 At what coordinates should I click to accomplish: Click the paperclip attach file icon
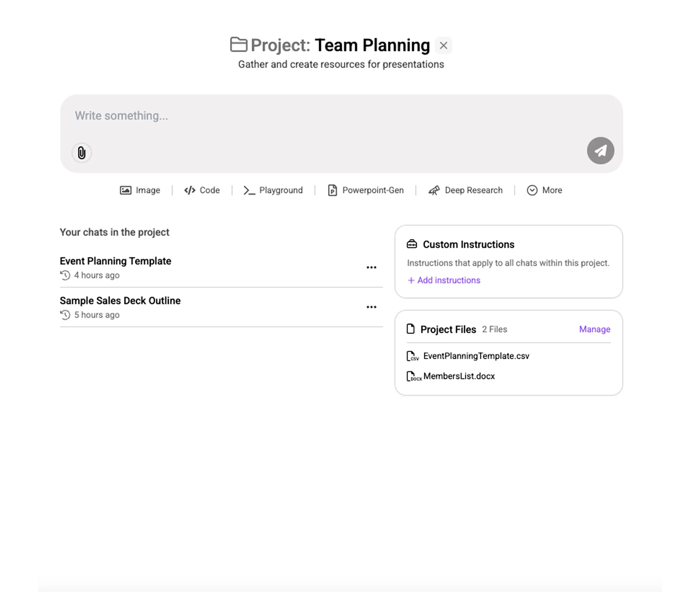coord(81,153)
